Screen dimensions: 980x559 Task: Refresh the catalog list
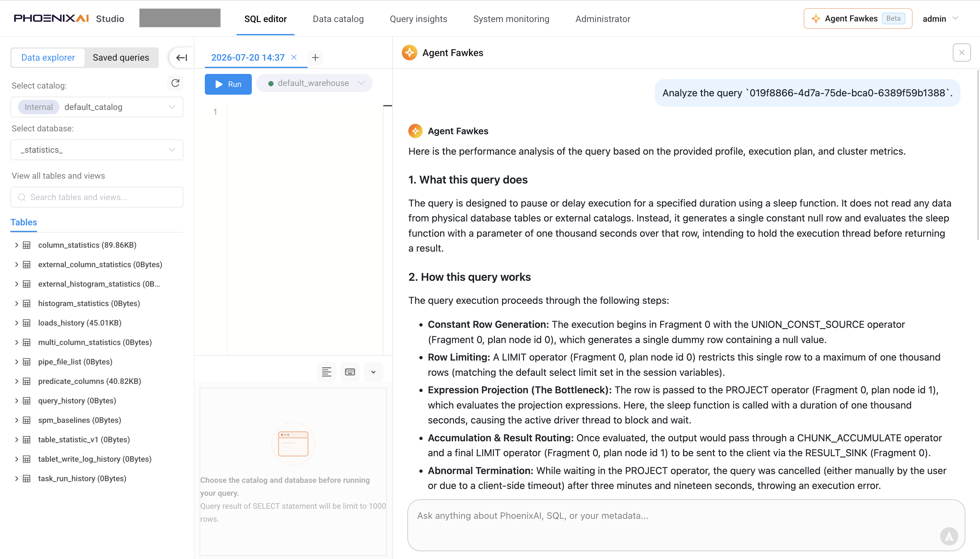[x=175, y=83]
